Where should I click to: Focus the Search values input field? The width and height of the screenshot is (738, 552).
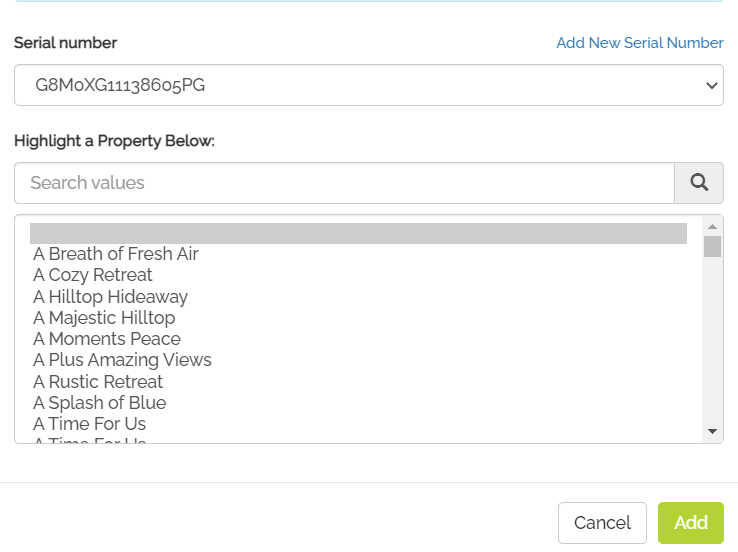click(x=344, y=183)
